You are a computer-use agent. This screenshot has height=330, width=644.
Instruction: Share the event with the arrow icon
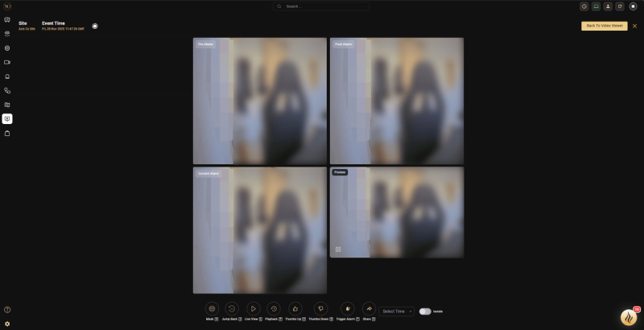point(369,308)
